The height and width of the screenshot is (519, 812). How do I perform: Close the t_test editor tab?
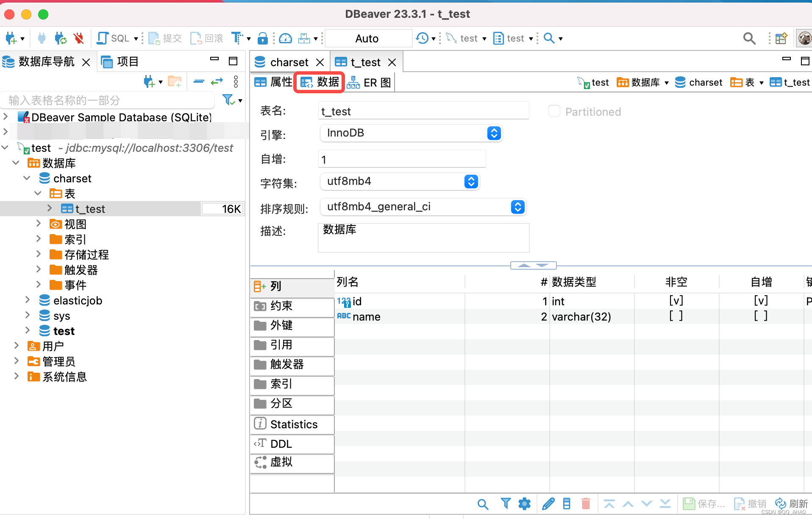(x=392, y=62)
